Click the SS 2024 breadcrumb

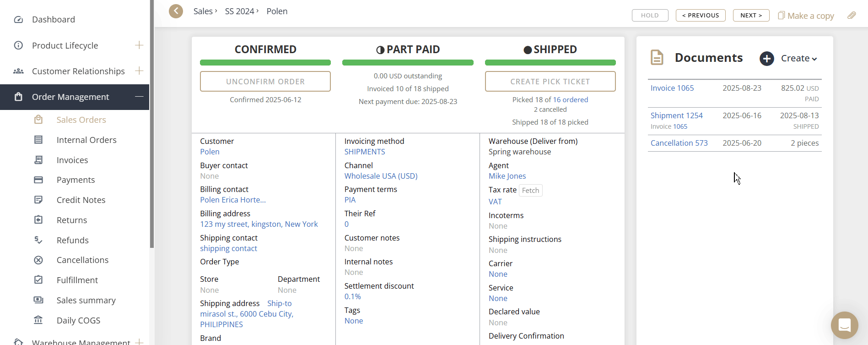(x=239, y=11)
